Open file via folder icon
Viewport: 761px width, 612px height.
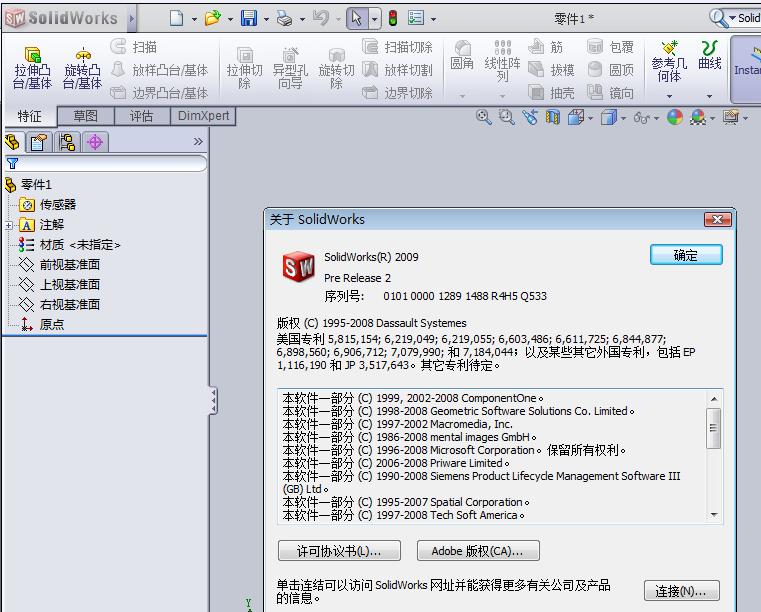213,18
